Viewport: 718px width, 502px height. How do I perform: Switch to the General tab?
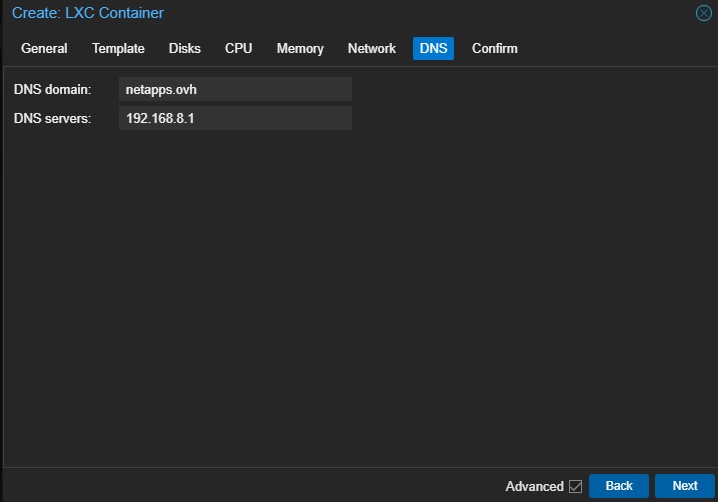click(44, 48)
